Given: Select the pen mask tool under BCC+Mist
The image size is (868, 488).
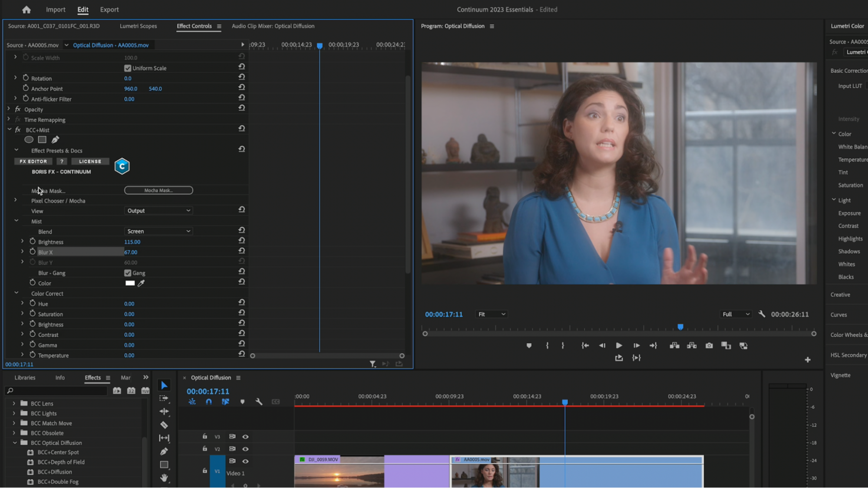Looking at the screenshot, I should [55, 140].
